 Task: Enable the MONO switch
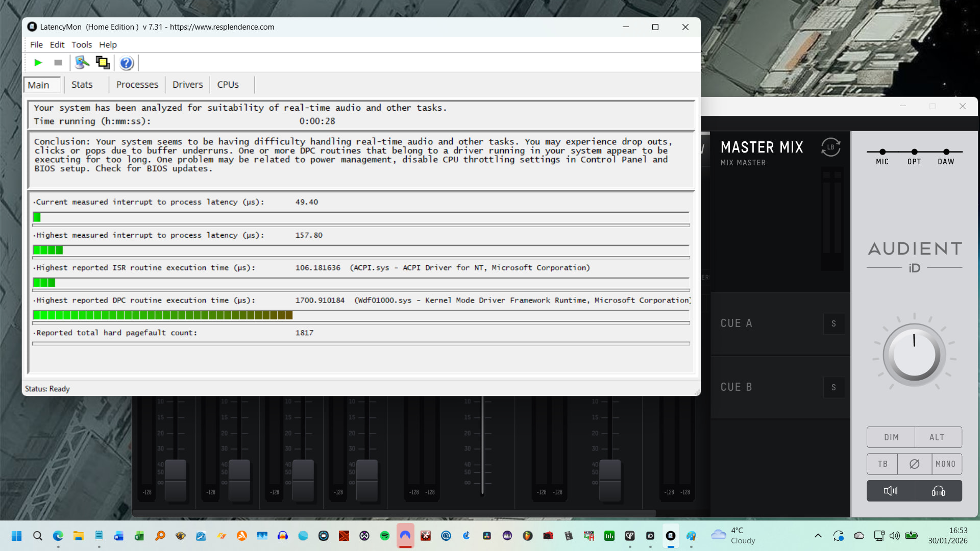pos(945,464)
